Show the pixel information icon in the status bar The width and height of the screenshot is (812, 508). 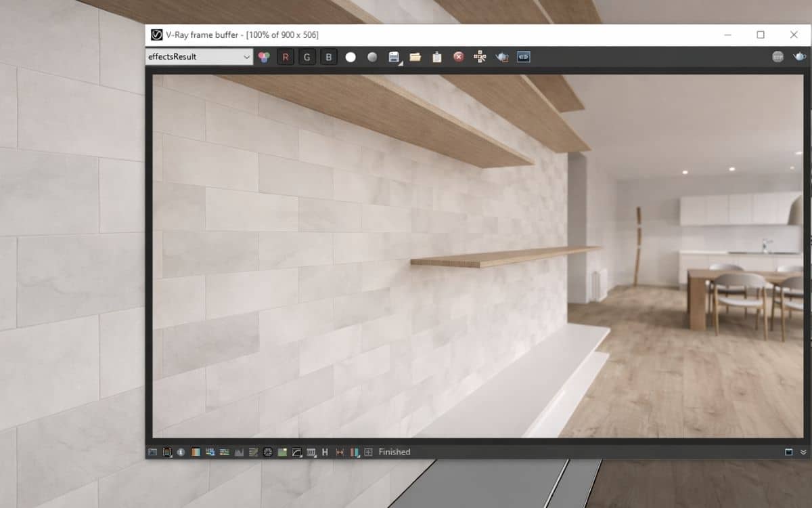click(181, 452)
